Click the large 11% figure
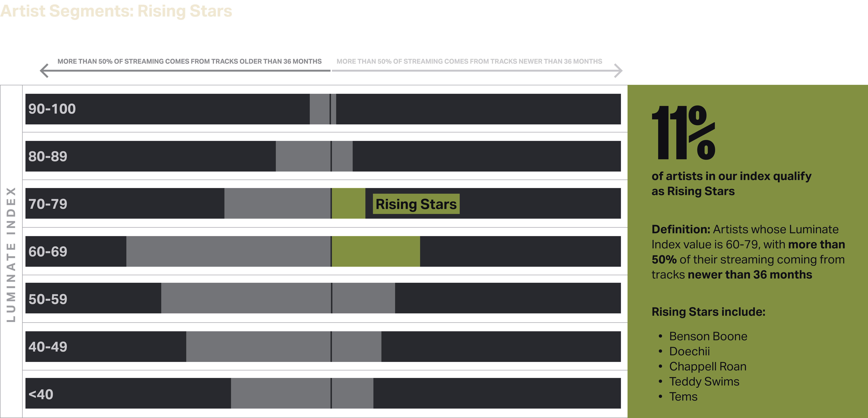Image resolution: width=868 pixels, height=418 pixels. (683, 132)
